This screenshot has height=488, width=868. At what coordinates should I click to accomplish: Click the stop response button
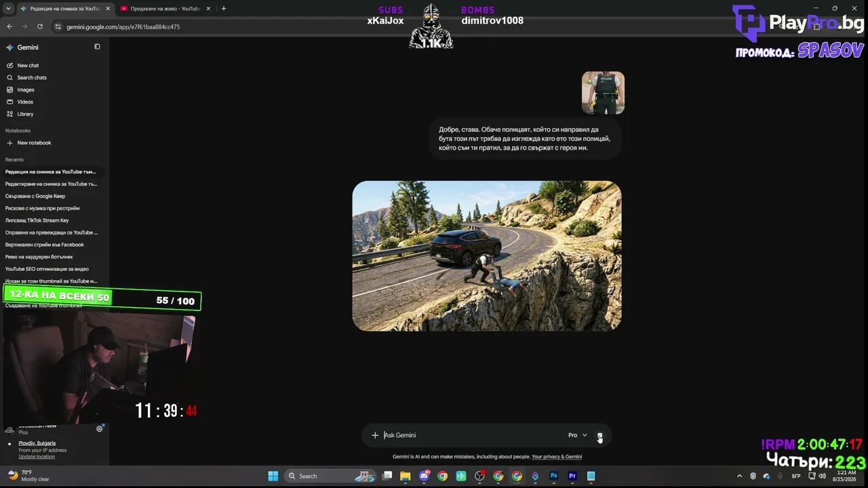click(599, 436)
